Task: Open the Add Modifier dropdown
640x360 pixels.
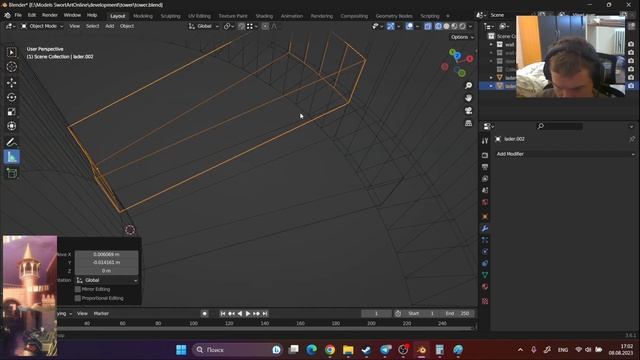Action: point(565,154)
